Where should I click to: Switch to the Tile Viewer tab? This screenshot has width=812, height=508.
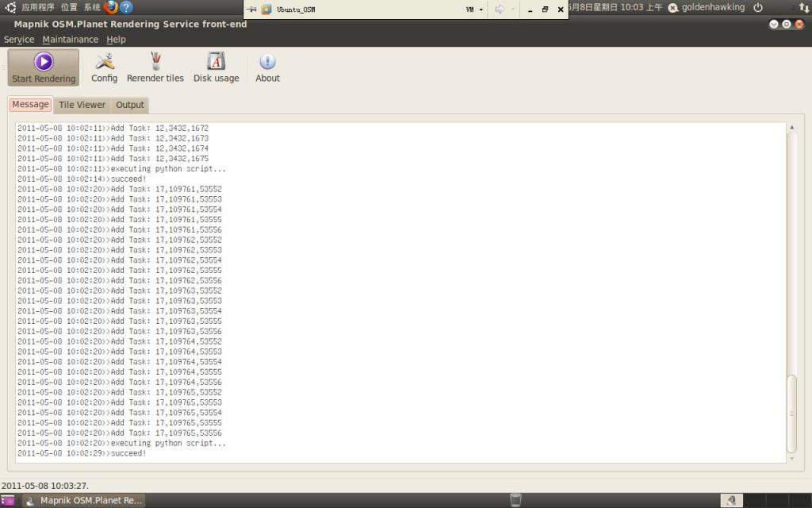coord(82,105)
